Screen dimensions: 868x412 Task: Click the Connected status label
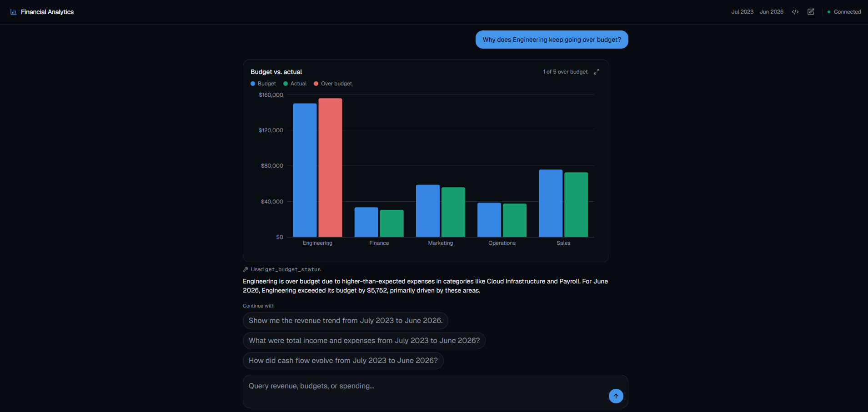click(x=847, y=12)
